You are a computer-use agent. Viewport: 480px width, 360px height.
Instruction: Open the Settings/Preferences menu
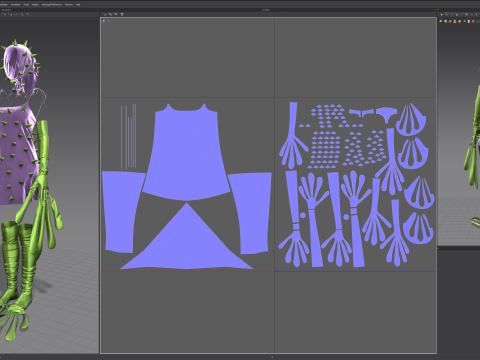coord(52,4)
